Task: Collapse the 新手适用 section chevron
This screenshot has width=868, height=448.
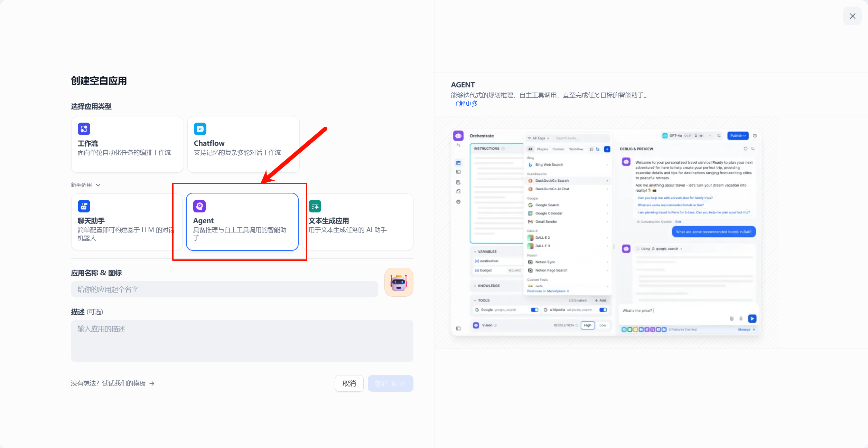Action: pos(98,185)
